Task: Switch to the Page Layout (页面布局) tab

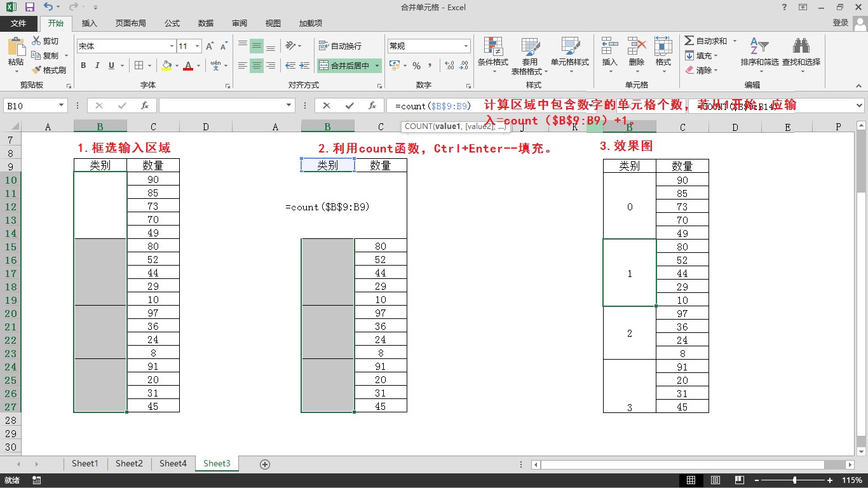Action: [130, 23]
